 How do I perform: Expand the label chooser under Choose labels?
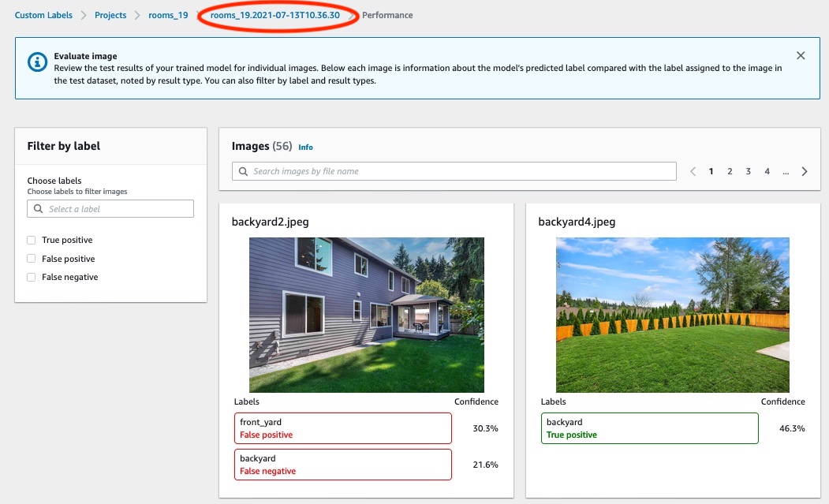[x=110, y=208]
